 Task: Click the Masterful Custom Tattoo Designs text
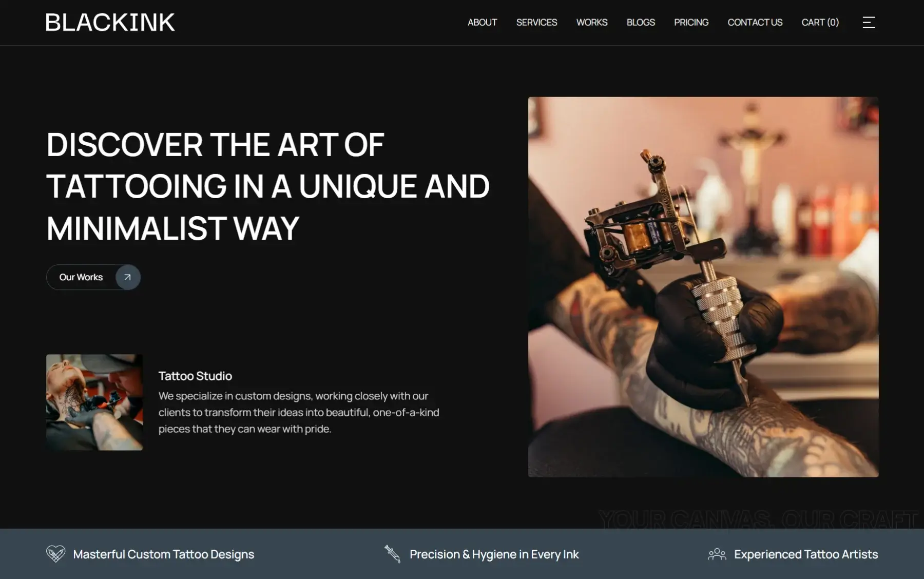164,554
